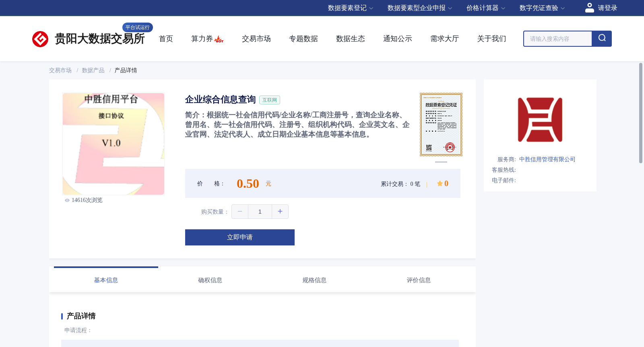Open the 关于我们 menu item

tap(491, 39)
